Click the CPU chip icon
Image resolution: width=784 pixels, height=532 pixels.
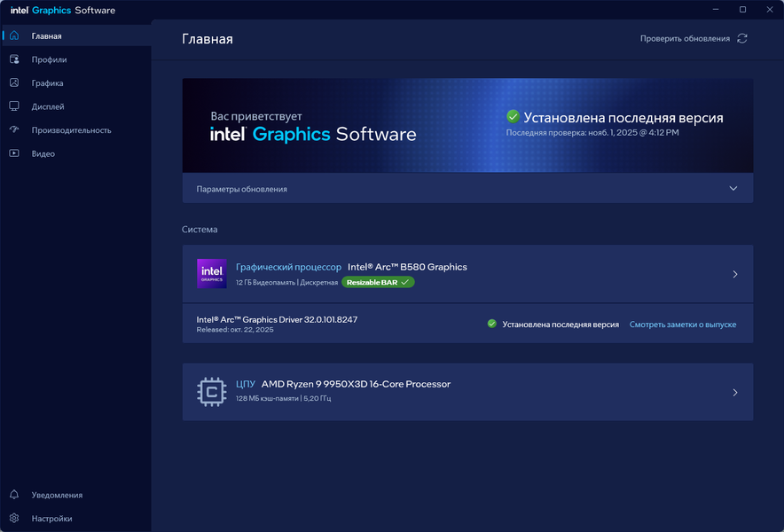click(x=211, y=392)
